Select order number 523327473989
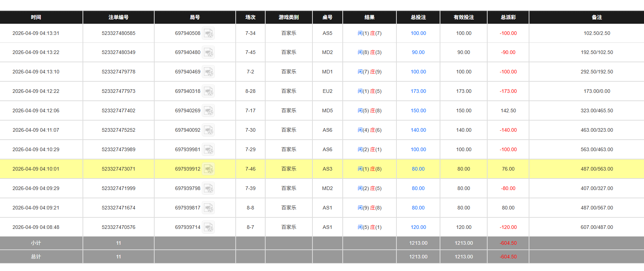This screenshot has width=644, height=271. (119, 150)
